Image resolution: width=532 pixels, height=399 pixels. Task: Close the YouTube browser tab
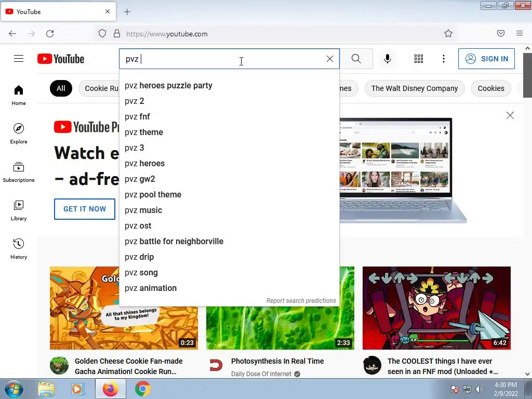click(108, 11)
